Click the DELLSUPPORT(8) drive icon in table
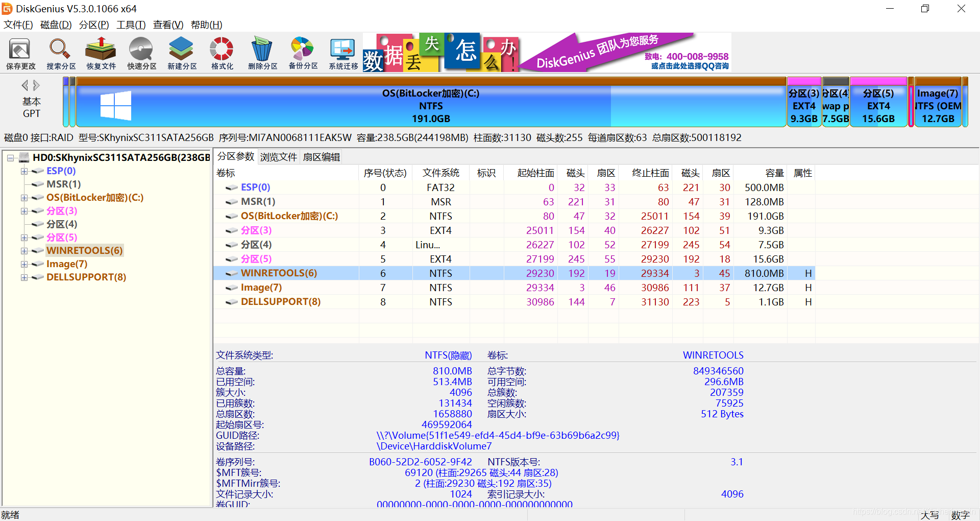The width and height of the screenshot is (980, 521). click(x=232, y=302)
